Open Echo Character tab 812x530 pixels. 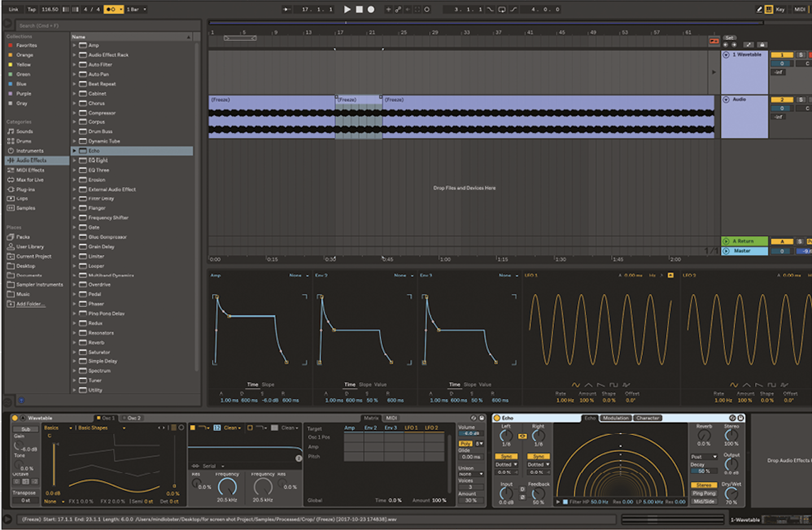647,418
